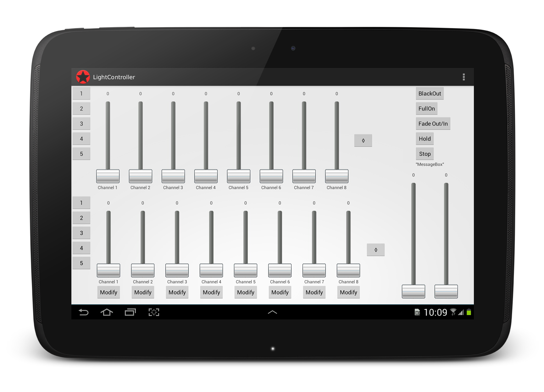Click the Hold button
Screen dimensions: 544x392
coord(425,139)
